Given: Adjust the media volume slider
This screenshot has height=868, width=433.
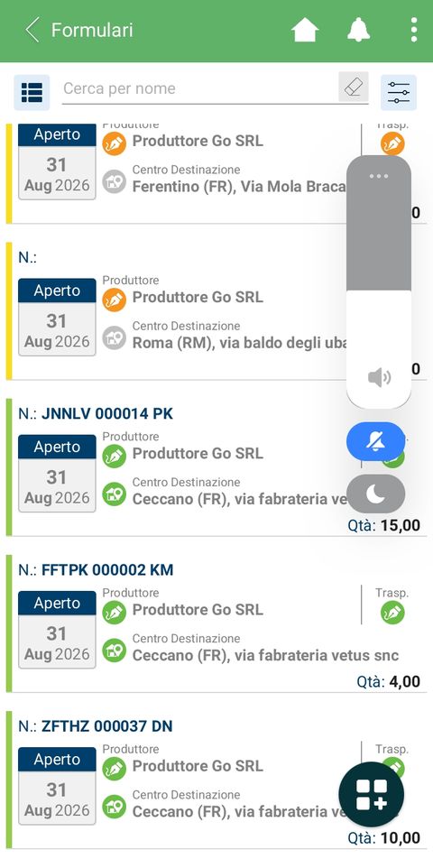Looking at the screenshot, I should 379,282.
